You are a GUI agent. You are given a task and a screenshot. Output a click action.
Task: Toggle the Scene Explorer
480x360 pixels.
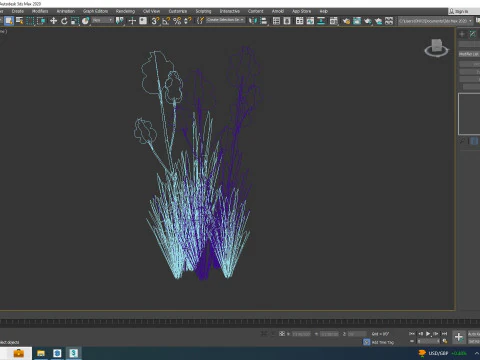pyautogui.click(x=276, y=21)
